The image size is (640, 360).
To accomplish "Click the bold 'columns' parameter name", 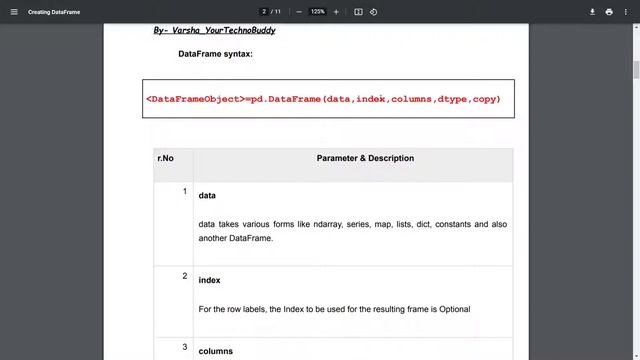I will tap(216, 351).
